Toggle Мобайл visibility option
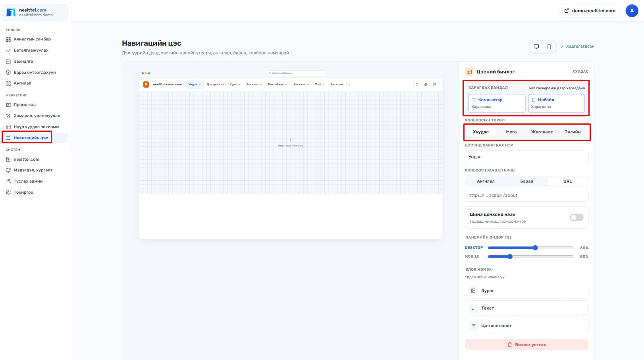The height and width of the screenshot is (360, 644). pos(556,103)
